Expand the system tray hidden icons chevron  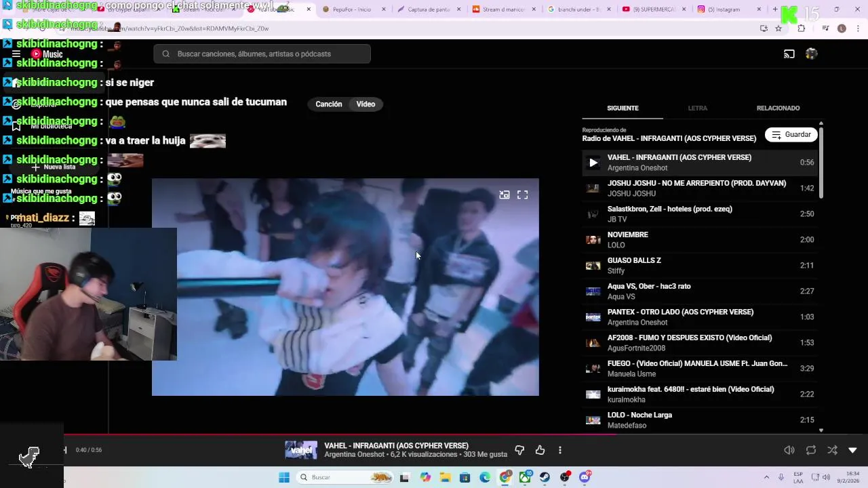pos(766,477)
